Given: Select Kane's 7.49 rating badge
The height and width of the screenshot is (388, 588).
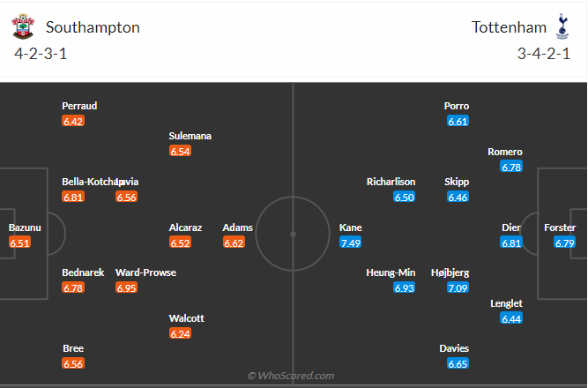Looking at the screenshot, I should point(351,242).
